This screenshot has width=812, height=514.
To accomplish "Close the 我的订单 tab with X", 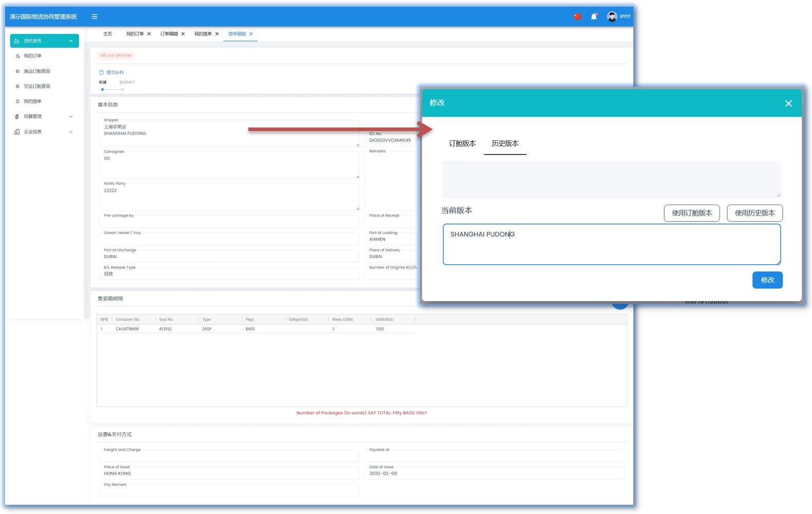I will (149, 34).
